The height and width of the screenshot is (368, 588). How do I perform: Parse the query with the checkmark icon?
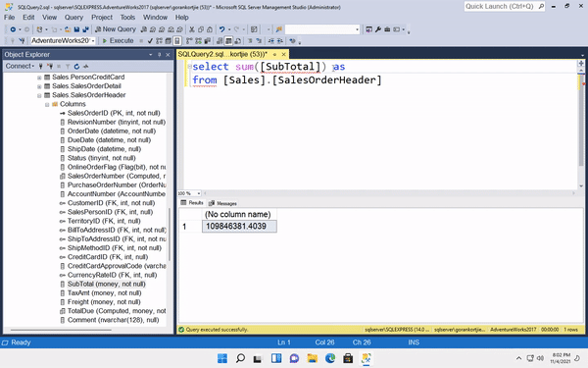tap(150, 40)
